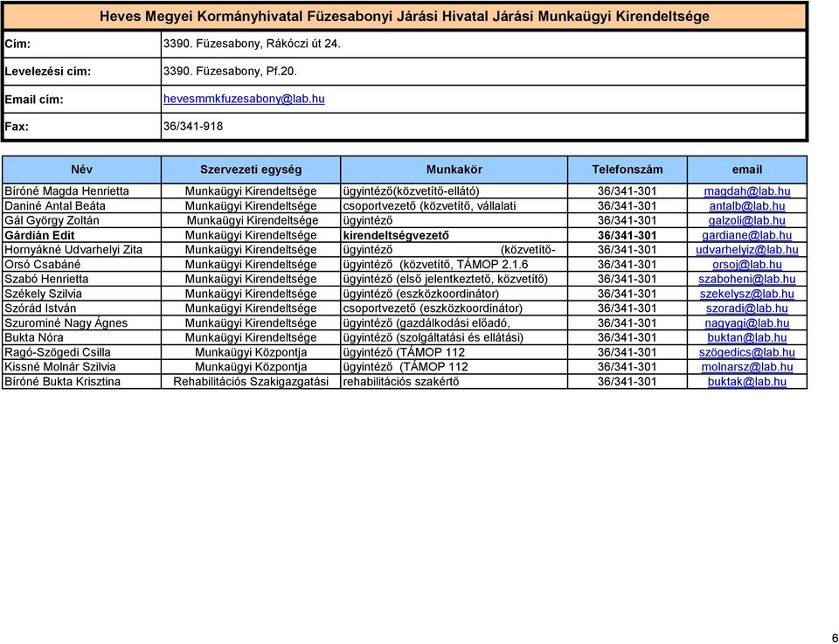839x644 pixels.
Task: Click the szögedics@lab.hu email link
Action: (x=747, y=352)
